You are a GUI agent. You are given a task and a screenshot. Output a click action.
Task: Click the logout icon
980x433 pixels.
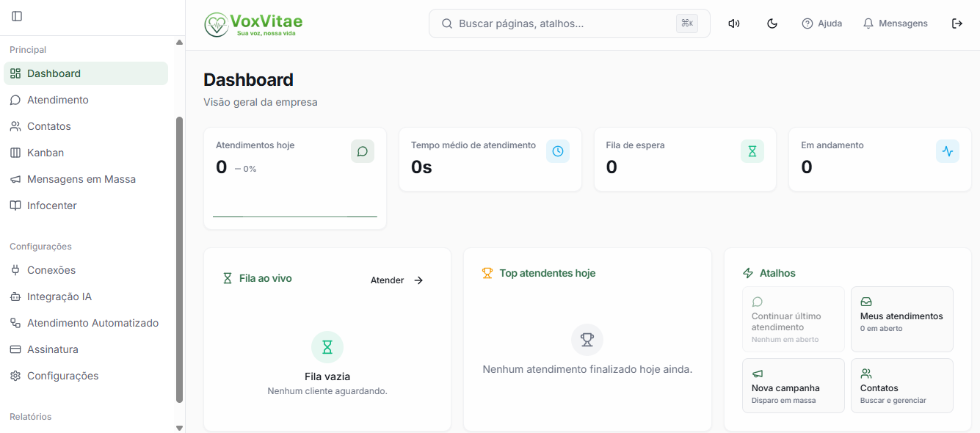click(x=957, y=23)
